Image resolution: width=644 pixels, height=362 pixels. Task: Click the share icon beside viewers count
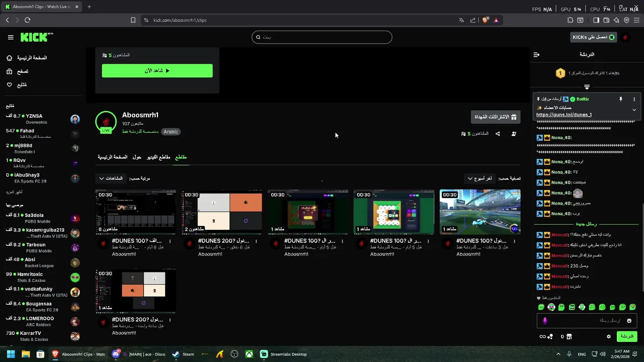pos(498,134)
